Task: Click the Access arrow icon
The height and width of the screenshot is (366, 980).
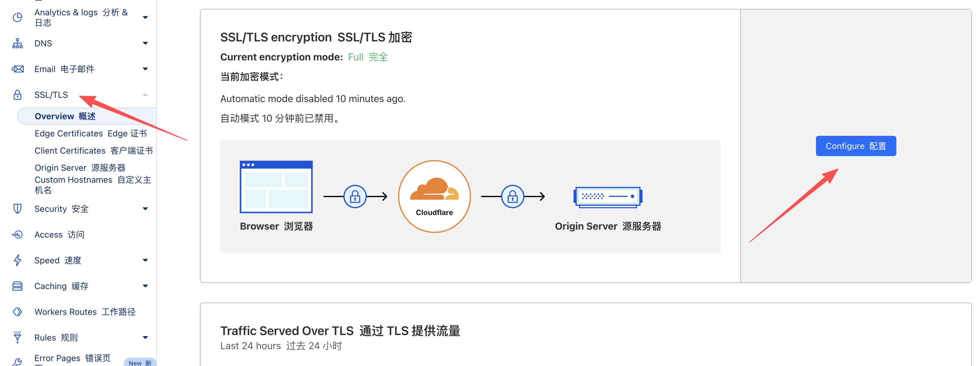Action: pos(17,234)
